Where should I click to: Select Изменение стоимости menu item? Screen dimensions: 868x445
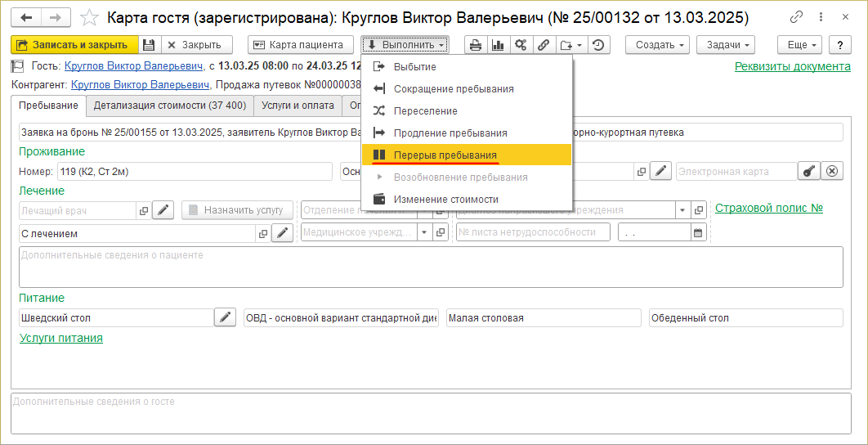tap(466, 199)
